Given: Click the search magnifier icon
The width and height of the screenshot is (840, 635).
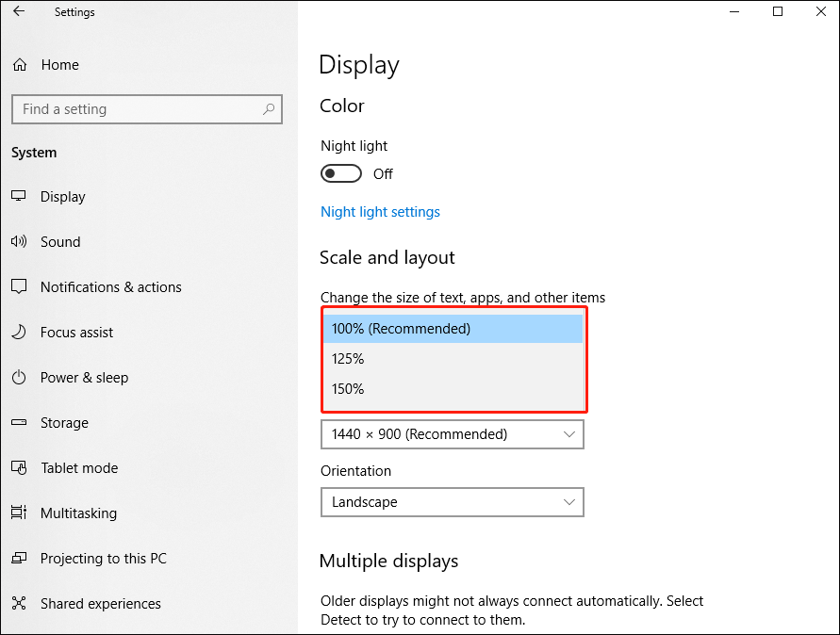Looking at the screenshot, I should (269, 109).
